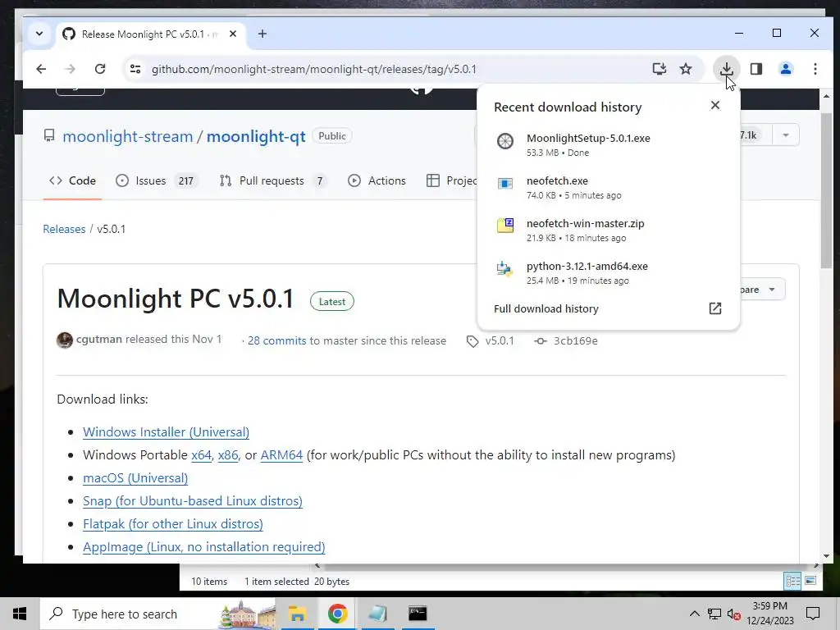
Task: Open neofetch.exe download entry
Action: (x=607, y=188)
